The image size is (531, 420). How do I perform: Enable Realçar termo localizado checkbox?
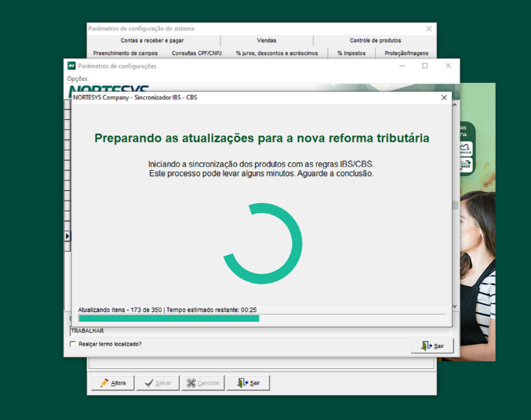point(73,344)
